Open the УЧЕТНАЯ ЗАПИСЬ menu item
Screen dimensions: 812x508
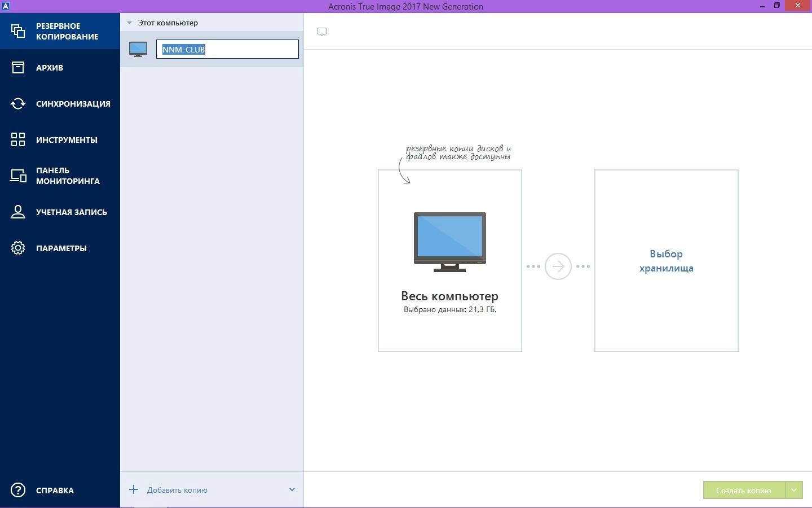point(60,212)
